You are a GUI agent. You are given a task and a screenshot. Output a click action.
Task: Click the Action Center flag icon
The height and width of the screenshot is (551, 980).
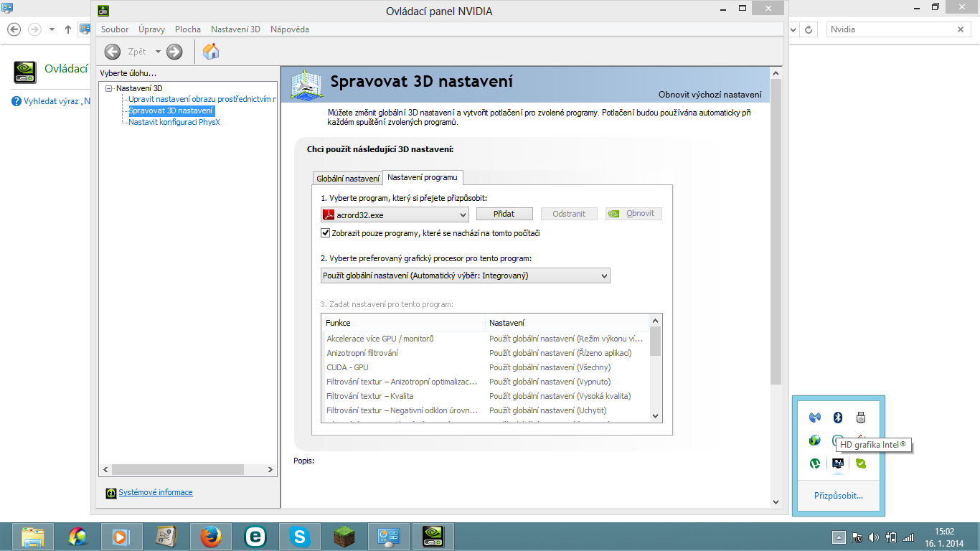856,537
